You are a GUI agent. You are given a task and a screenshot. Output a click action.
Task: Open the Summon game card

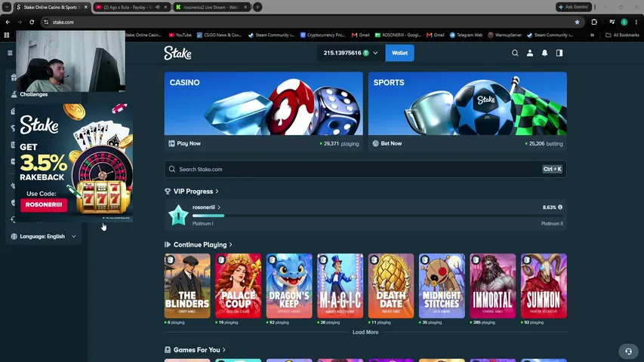[544, 286]
